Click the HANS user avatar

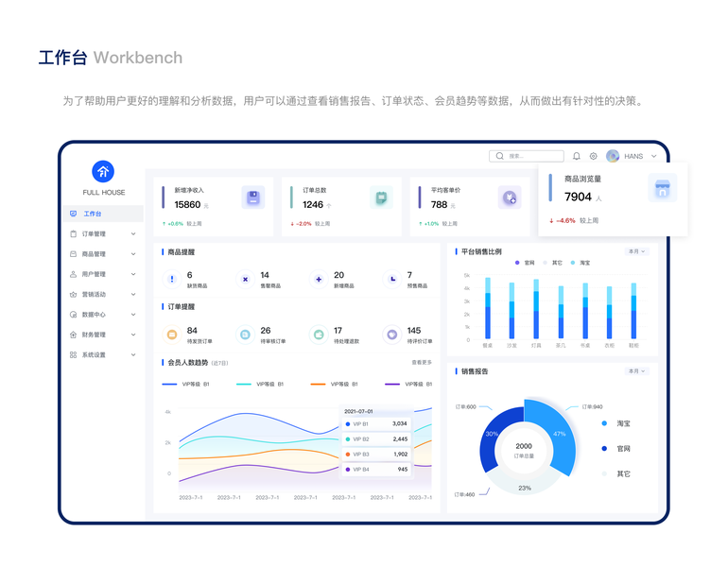(613, 156)
